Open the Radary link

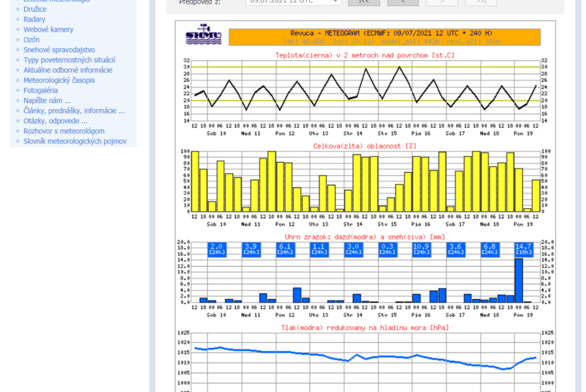[34, 19]
